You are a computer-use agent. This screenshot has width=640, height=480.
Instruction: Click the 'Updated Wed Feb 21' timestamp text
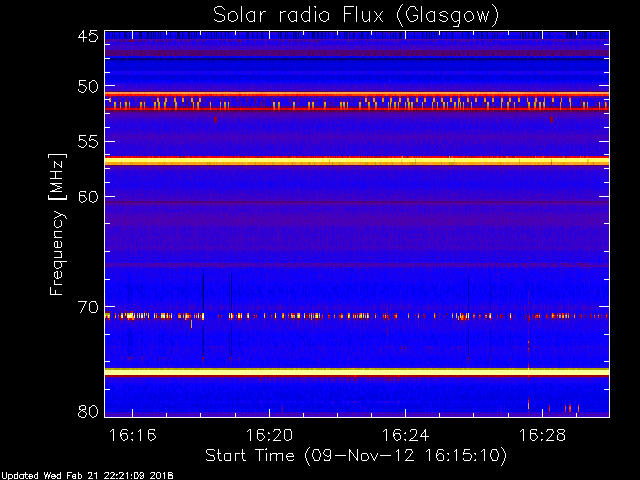[x=87, y=476]
